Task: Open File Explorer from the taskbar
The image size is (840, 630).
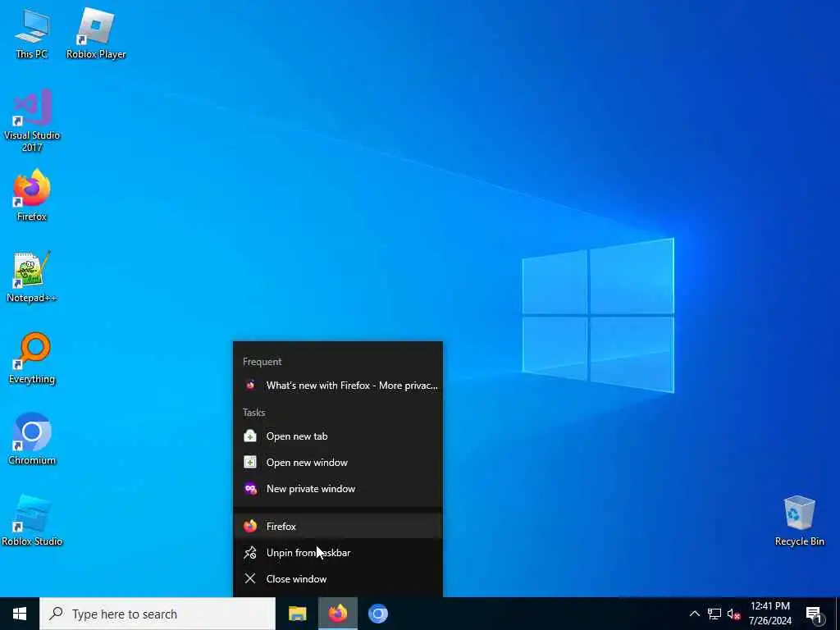Action: [x=297, y=614]
